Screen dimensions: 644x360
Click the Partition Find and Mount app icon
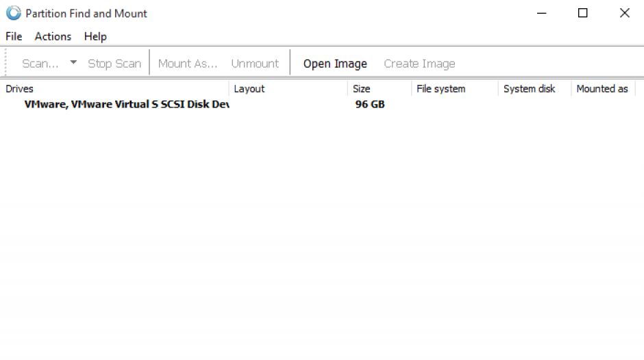coord(14,13)
